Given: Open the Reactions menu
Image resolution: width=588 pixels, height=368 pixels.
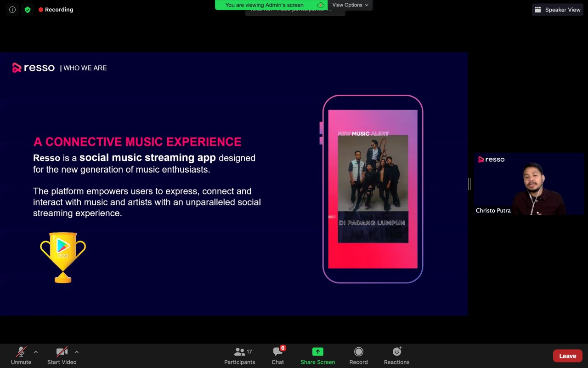Looking at the screenshot, I should [397, 356].
